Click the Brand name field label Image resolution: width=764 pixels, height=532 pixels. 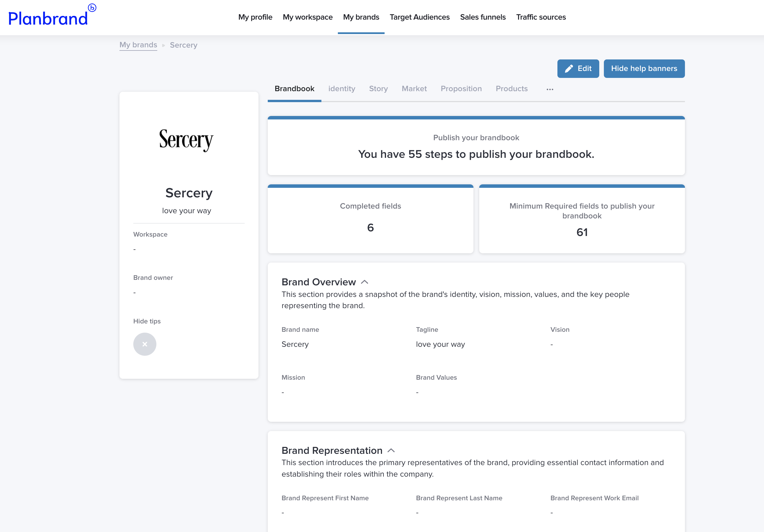click(x=300, y=329)
